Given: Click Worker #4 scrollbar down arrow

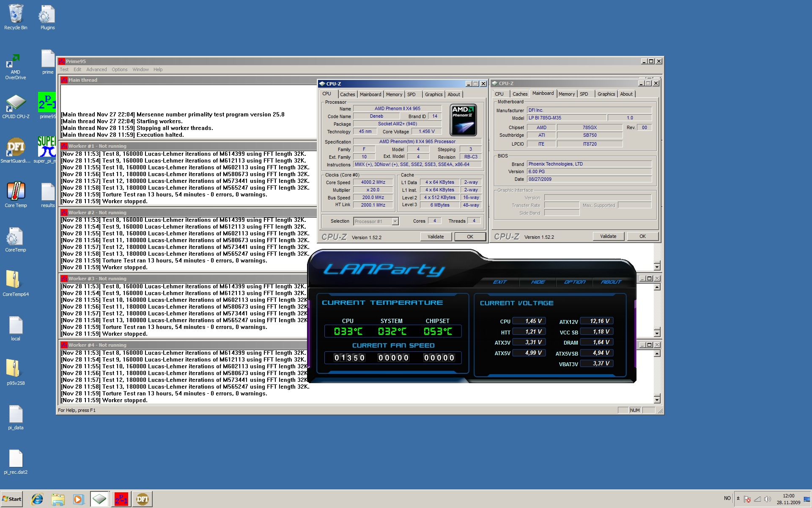Looking at the screenshot, I should pyautogui.click(x=657, y=400).
